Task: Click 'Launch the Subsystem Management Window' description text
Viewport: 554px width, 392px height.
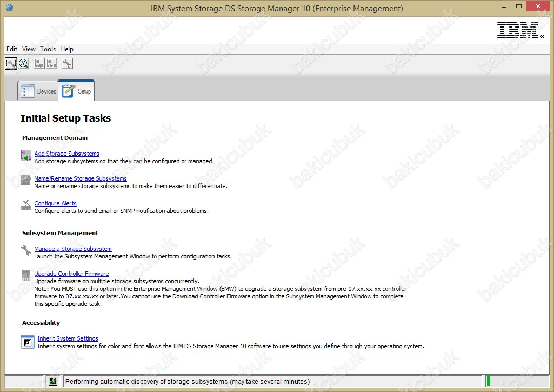Action: (133, 256)
